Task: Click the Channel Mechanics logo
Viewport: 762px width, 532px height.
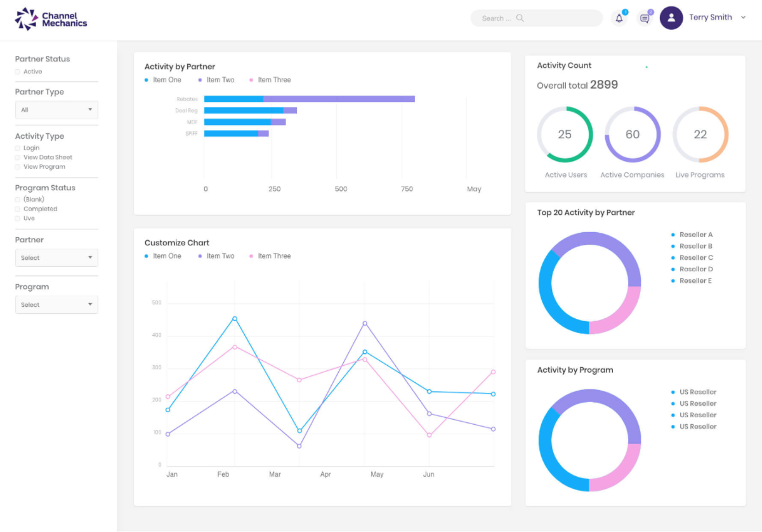Action: [51, 19]
